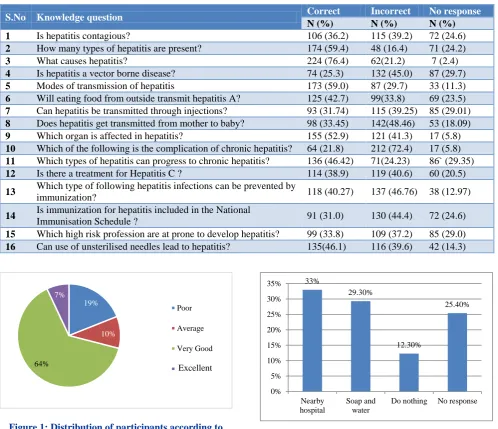Click the 'Soap and water' bar
Screen dimensions: 498x429
click(x=361, y=346)
